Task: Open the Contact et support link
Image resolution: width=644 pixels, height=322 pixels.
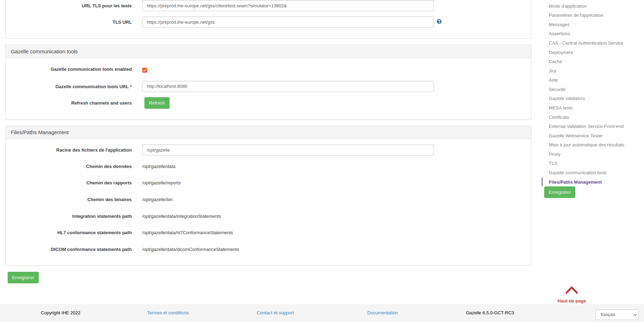Action: pos(275,313)
